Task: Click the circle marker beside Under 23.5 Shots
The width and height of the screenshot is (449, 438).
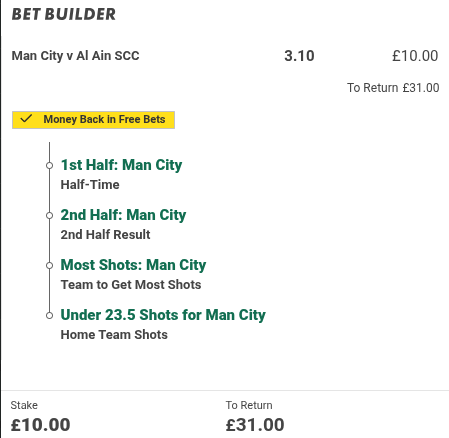Action: [49, 315]
